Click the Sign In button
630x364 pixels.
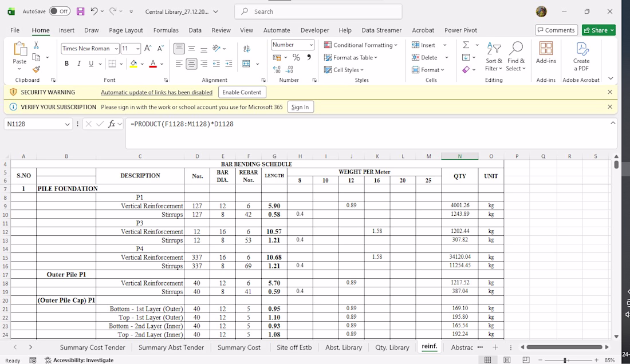[x=300, y=107]
